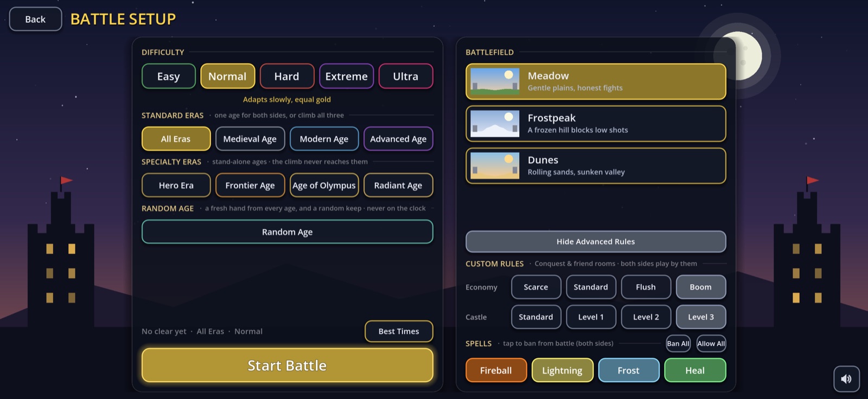Screen dimensions: 868x399
Task: Set Economy to Scarce
Action: tap(536, 287)
